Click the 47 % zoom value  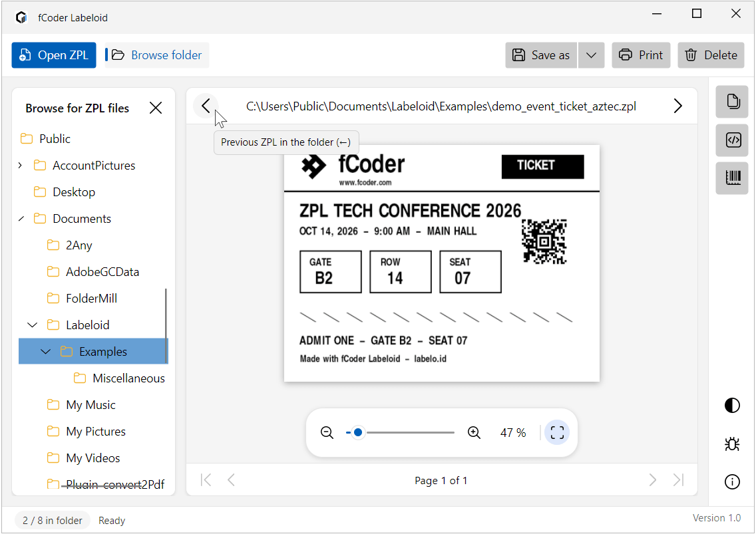[x=513, y=433]
